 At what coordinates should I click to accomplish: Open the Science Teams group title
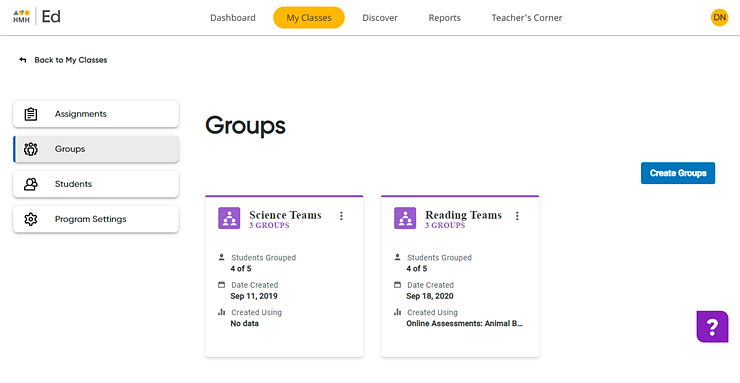pyautogui.click(x=285, y=215)
